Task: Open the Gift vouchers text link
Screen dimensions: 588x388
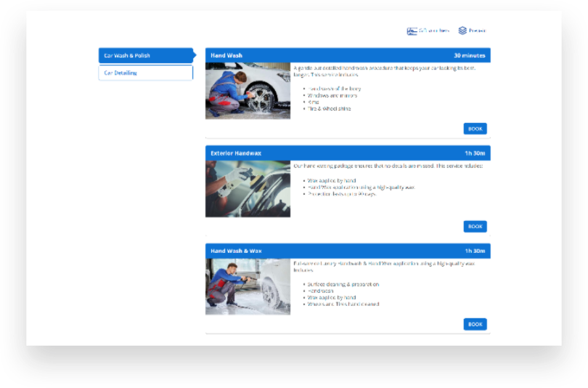Action: [434, 31]
